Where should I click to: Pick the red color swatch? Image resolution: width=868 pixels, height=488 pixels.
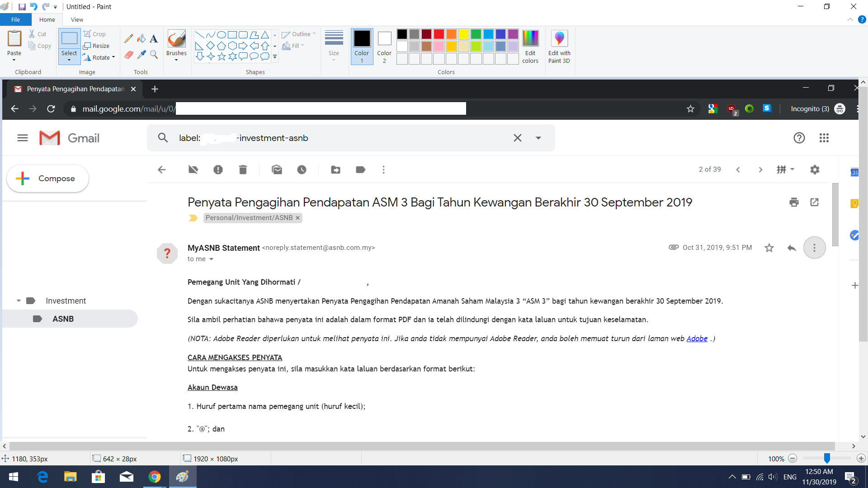[x=439, y=34]
